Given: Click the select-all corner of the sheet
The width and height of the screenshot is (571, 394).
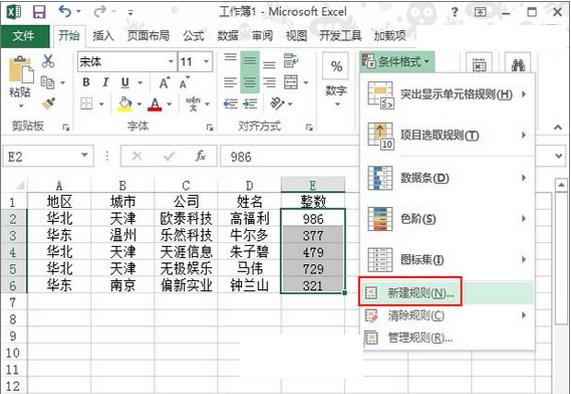Looking at the screenshot, I should pyautogui.click(x=16, y=185).
